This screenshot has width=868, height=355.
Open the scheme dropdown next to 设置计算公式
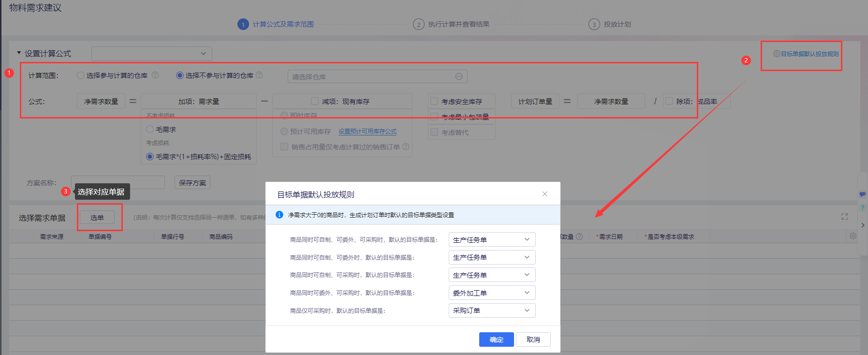coord(152,53)
